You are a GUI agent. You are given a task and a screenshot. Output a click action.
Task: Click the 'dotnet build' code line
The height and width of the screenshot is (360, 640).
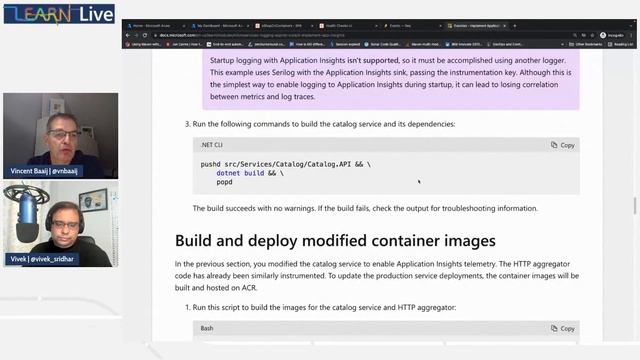click(x=250, y=173)
